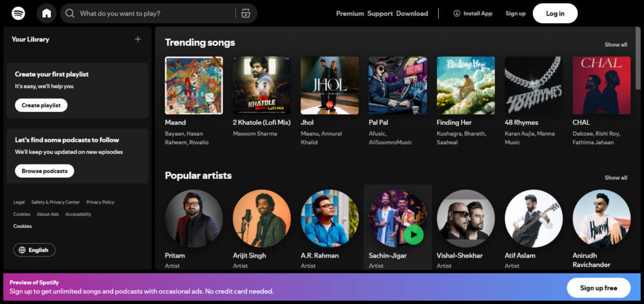Click the Sachin-Jigar artist name
This screenshot has width=644, height=304.
pos(387,255)
